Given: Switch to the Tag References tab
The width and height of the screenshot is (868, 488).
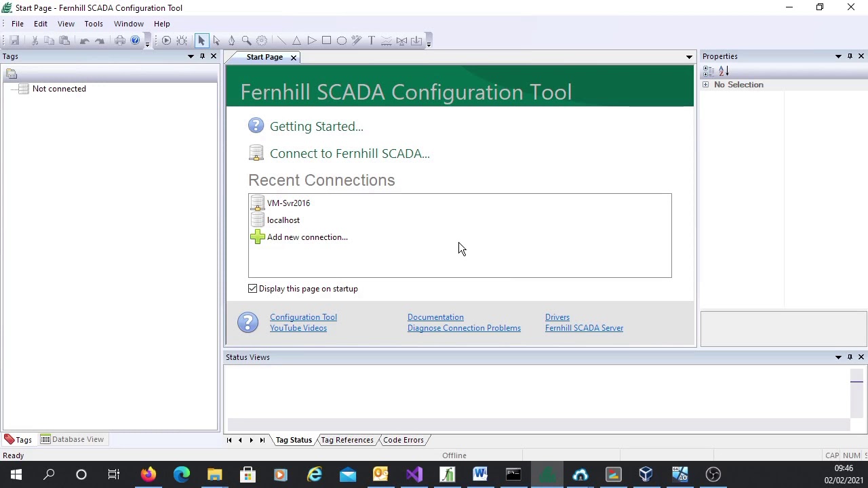Looking at the screenshot, I should pyautogui.click(x=347, y=440).
